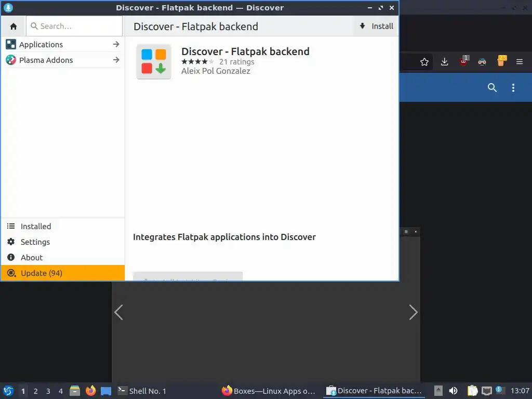Bookmark page with Firefox star icon
Image resolution: width=532 pixels, height=399 pixels.
[424, 62]
